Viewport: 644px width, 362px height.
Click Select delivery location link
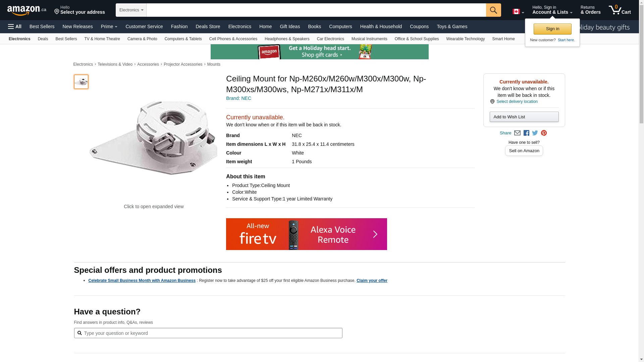coord(517,102)
